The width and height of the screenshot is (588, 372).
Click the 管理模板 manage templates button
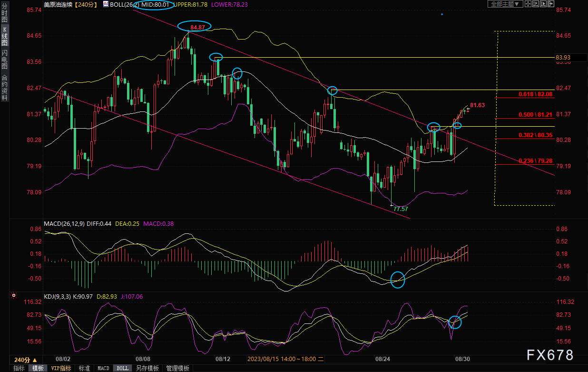click(x=177, y=368)
